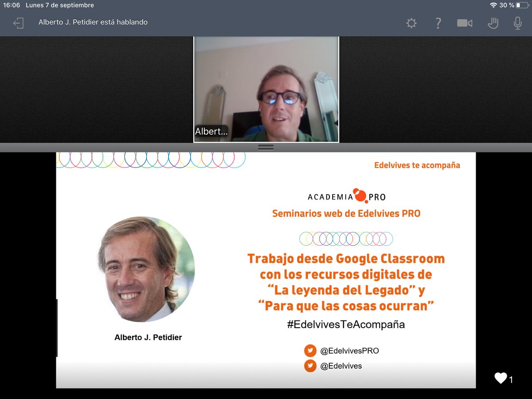This screenshot has width=532, height=399.
Task: Toggle the microphone
Action: click(x=517, y=23)
